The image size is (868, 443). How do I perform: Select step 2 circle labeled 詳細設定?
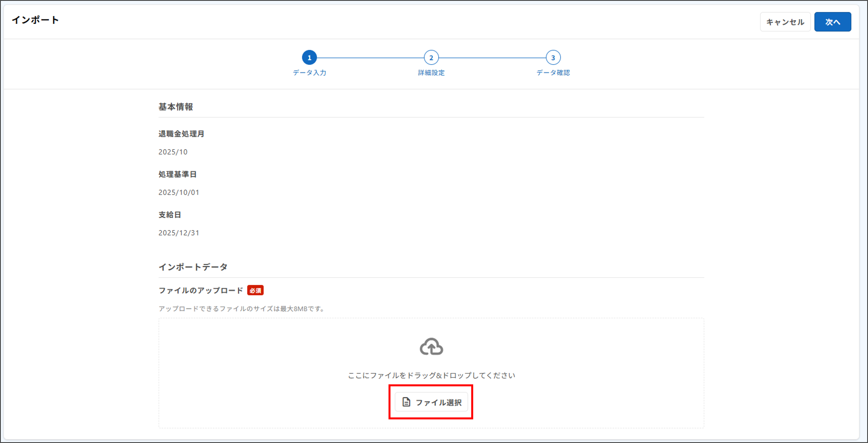[x=432, y=57]
